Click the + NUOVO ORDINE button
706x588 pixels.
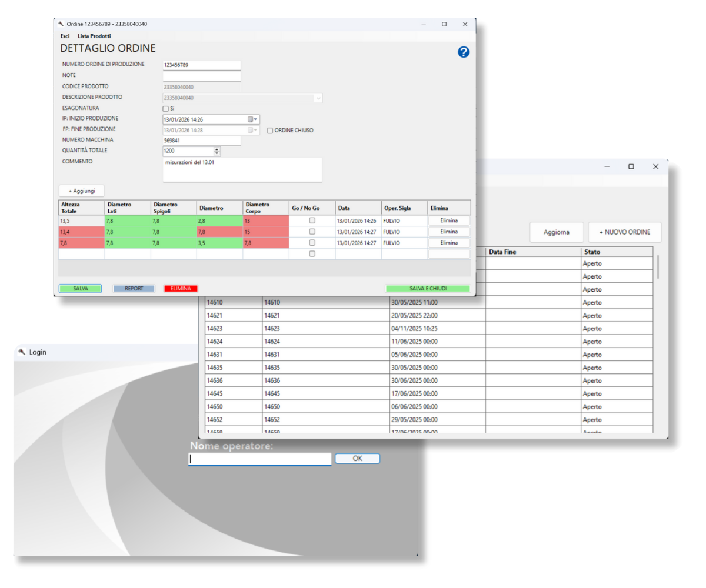click(624, 232)
